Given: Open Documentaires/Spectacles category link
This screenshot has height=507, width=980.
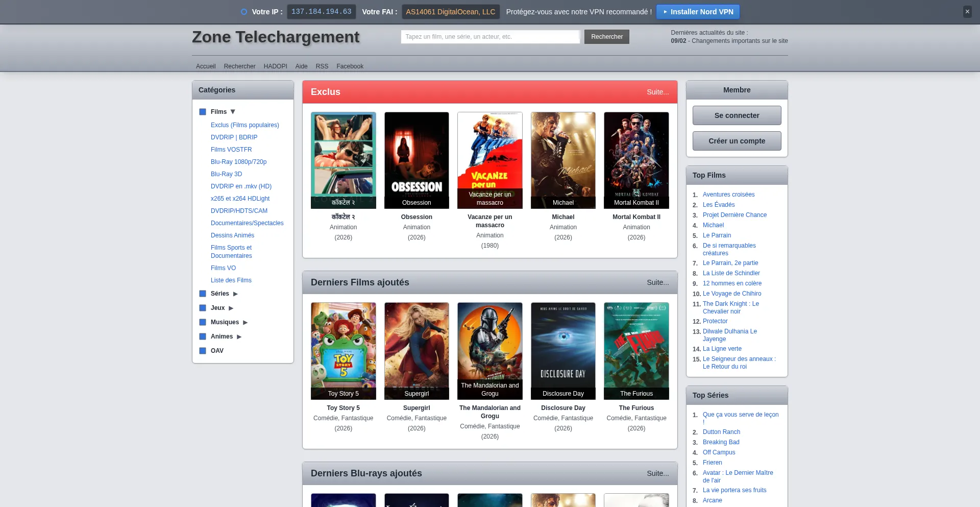Looking at the screenshot, I should pos(247,223).
